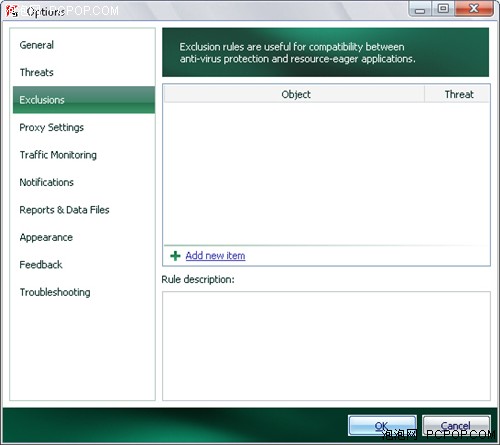Viewport: 500px width, 445px height.
Task: Confirm settings with the OK button
Action: [382, 425]
